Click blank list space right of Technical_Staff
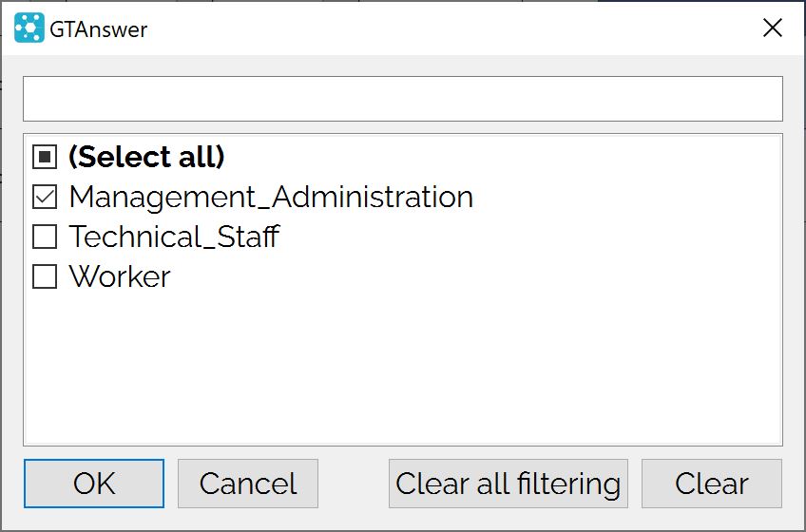This screenshot has width=806, height=532. (x=529, y=237)
